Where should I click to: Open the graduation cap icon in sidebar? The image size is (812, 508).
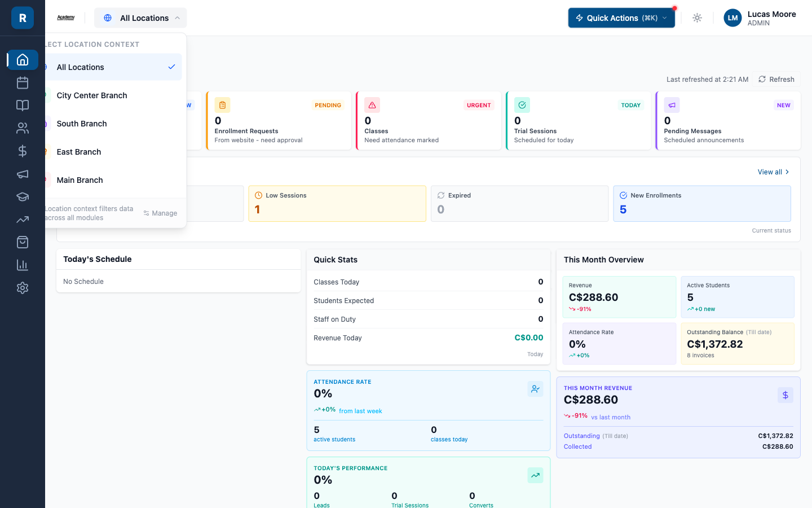(23, 196)
